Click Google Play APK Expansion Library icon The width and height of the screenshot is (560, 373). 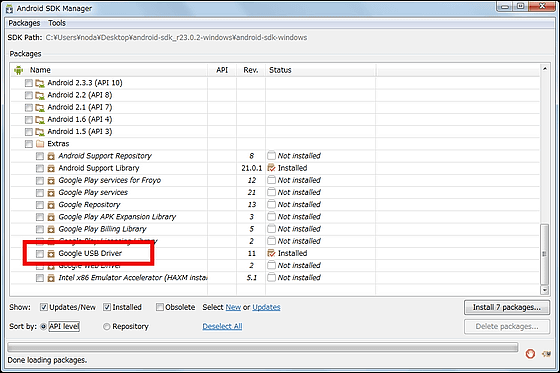tap(51, 217)
